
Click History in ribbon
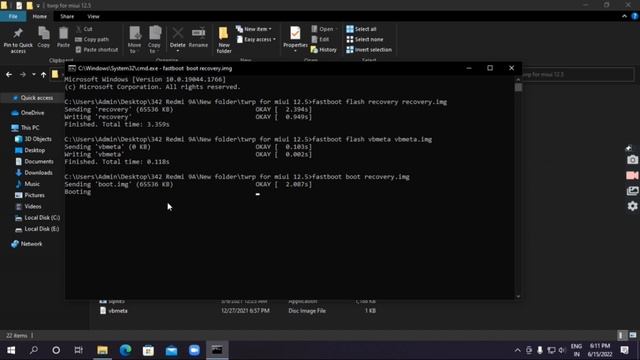(x=324, y=49)
